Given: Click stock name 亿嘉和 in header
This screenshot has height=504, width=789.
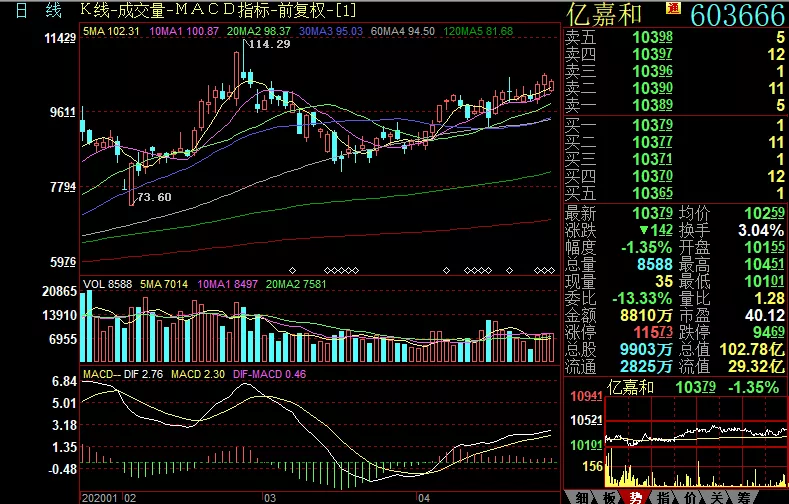Looking at the screenshot, I should pyautogui.click(x=604, y=14).
